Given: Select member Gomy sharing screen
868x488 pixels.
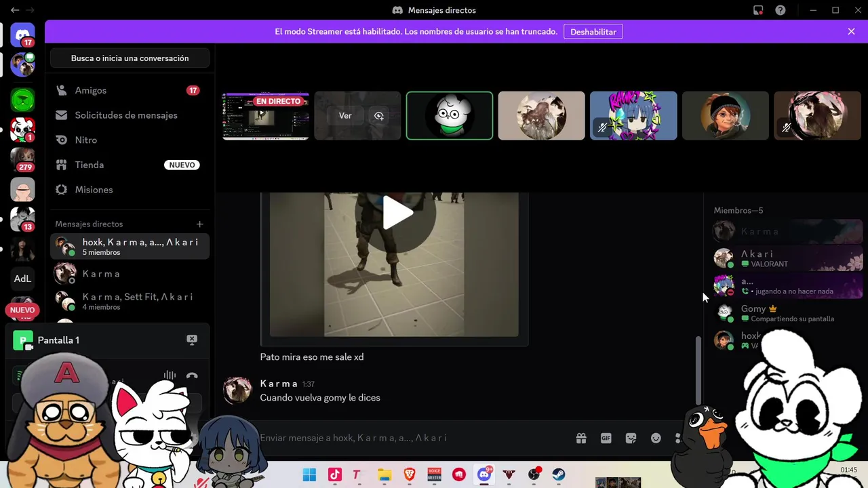Looking at the screenshot, I should (x=787, y=312).
